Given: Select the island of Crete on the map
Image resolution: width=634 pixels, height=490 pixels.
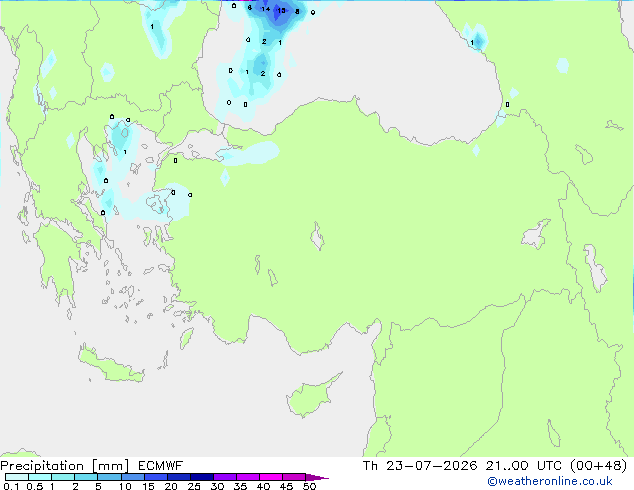Looking at the screenshot, I should 111,364.
